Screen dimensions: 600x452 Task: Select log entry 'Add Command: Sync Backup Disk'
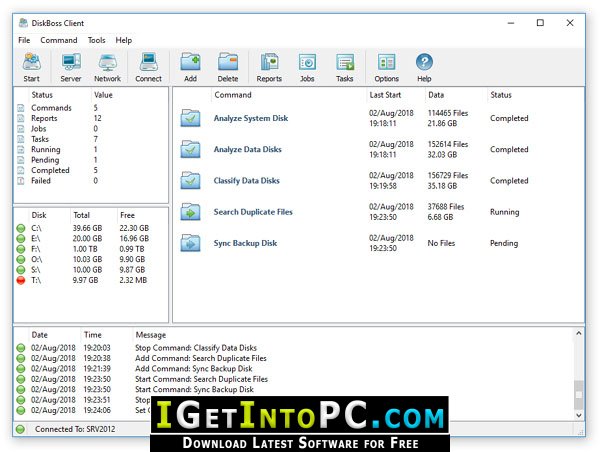point(194,369)
